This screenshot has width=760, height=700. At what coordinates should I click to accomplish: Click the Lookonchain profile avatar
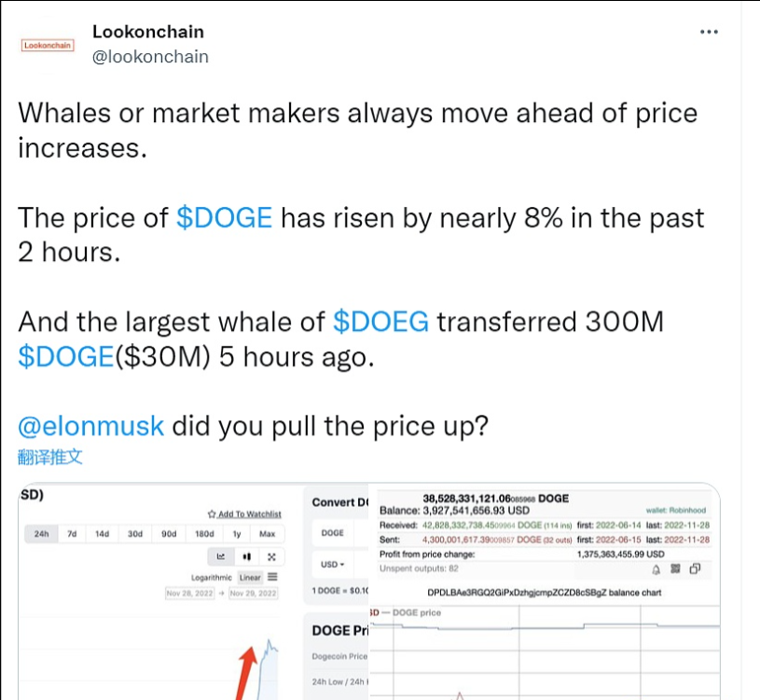[x=47, y=44]
